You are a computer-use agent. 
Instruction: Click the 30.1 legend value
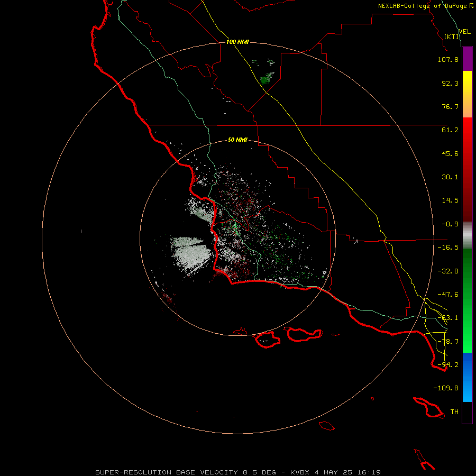point(450,177)
